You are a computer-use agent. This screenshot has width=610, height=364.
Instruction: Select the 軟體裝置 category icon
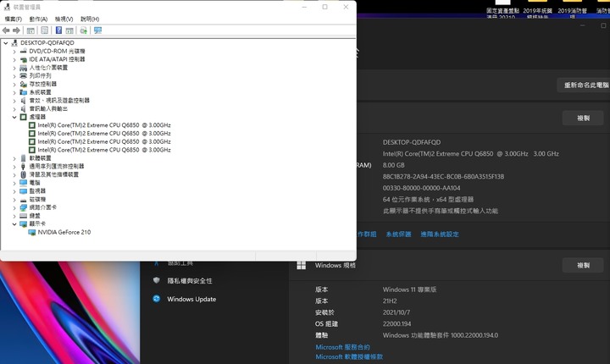click(24, 158)
